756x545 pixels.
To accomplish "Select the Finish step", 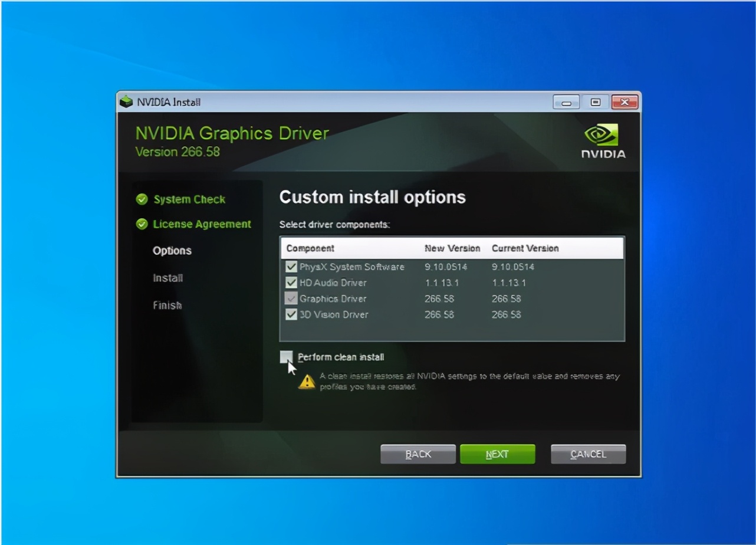I will (167, 305).
